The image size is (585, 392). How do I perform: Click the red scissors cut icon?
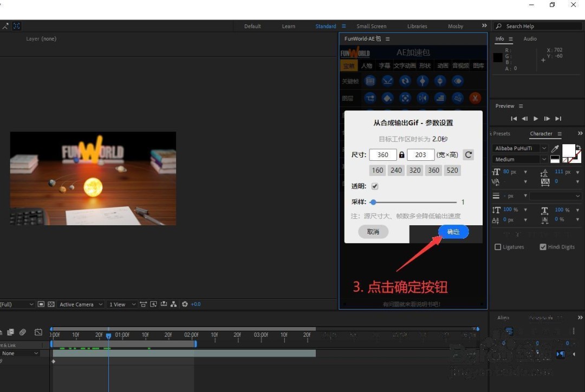tap(475, 98)
